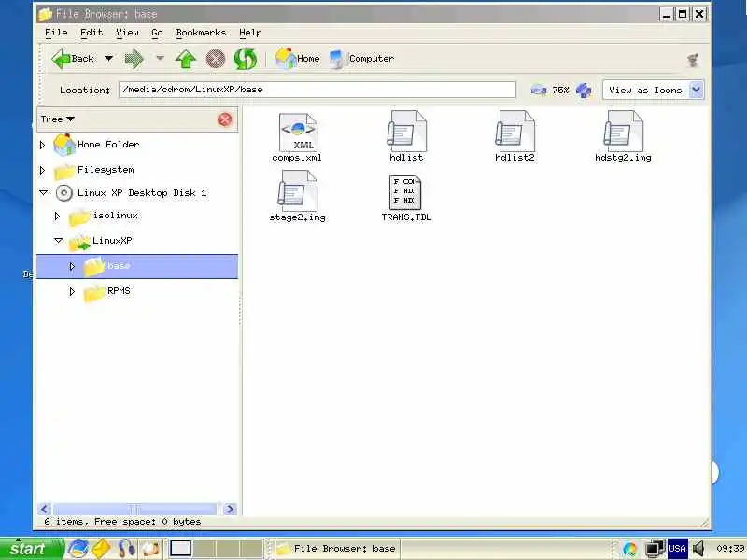This screenshot has width=747, height=560.
Task: Open the Help menu
Action: [x=250, y=33]
